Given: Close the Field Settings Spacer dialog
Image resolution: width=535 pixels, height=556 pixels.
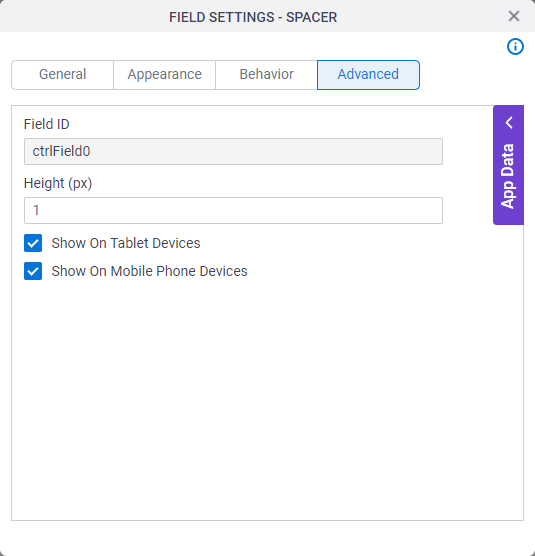Looking at the screenshot, I should point(514,16).
